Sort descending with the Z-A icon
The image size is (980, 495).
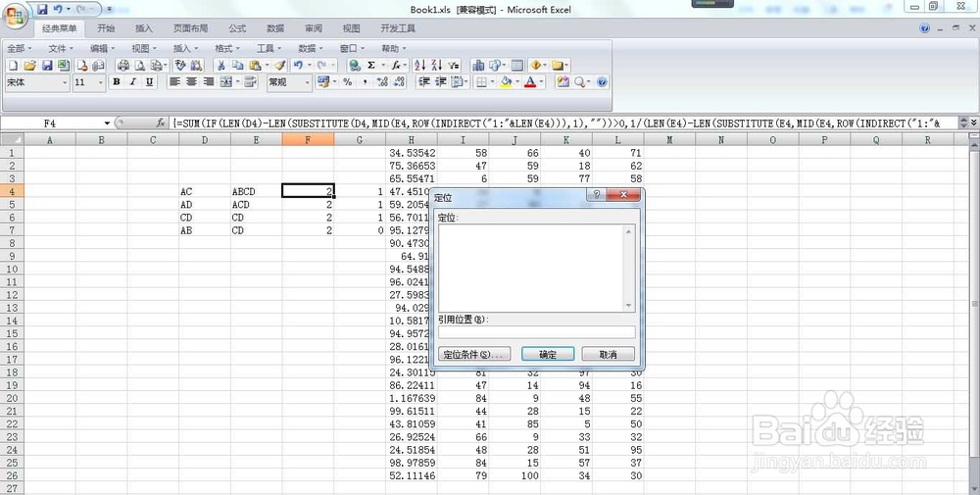436,65
